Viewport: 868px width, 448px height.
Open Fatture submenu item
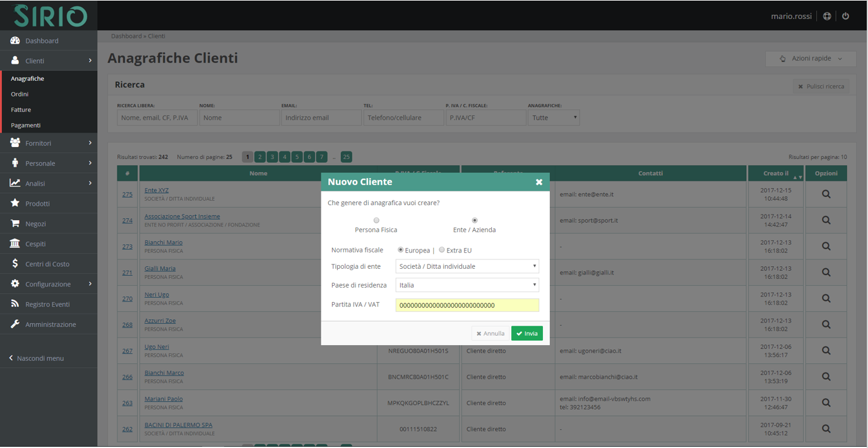[21, 110]
